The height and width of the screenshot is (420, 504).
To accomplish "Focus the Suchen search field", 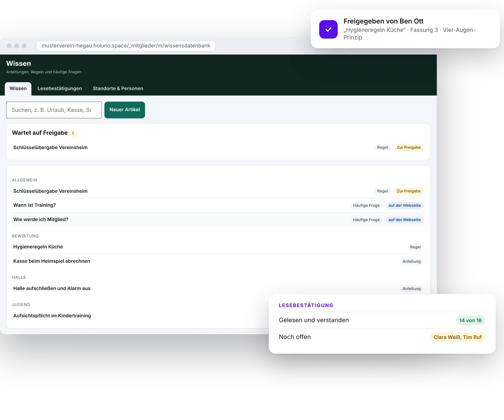I will (54, 110).
